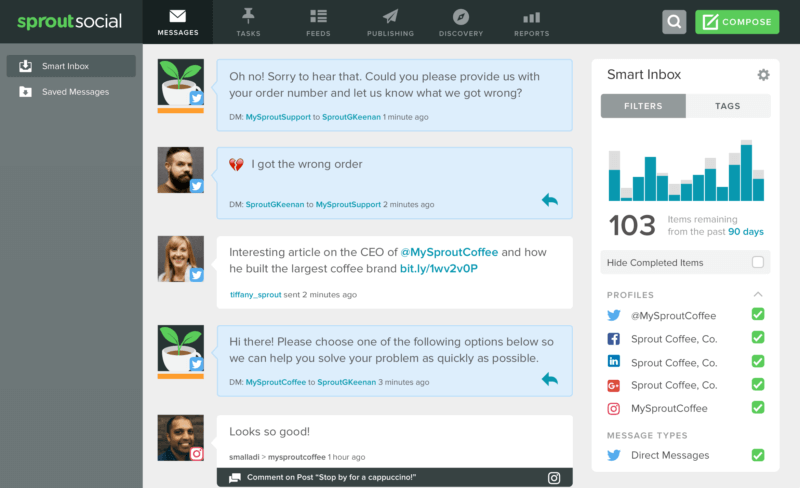Uncheck Instagram MySproutCoffee profile checkbox
Image resolution: width=800 pixels, height=488 pixels.
[x=758, y=408]
